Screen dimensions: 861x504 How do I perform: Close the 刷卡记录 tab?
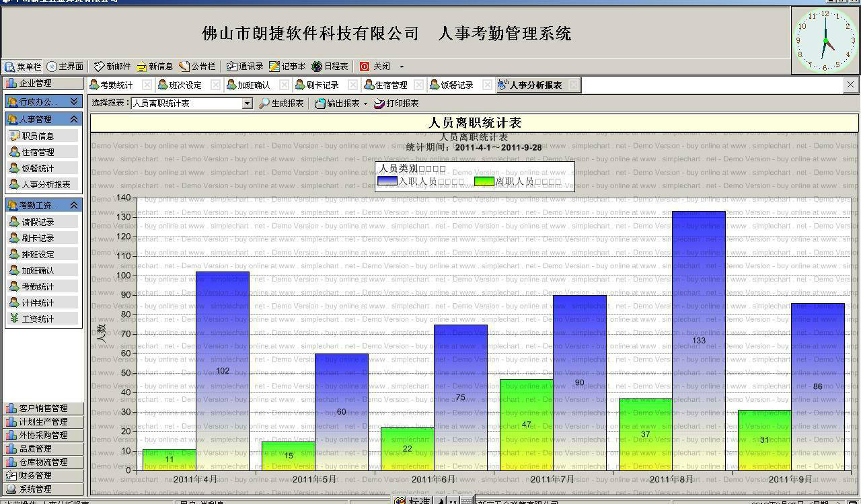(x=352, y=85)
